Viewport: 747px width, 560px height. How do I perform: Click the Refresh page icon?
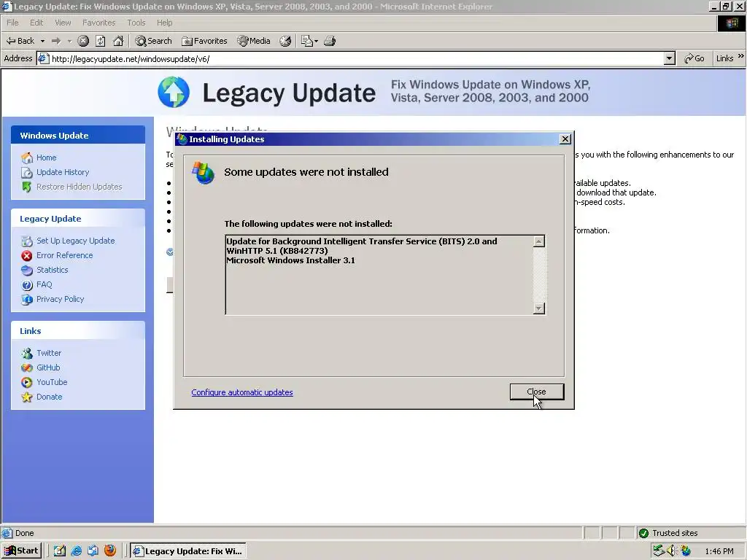tap(101, 41)
